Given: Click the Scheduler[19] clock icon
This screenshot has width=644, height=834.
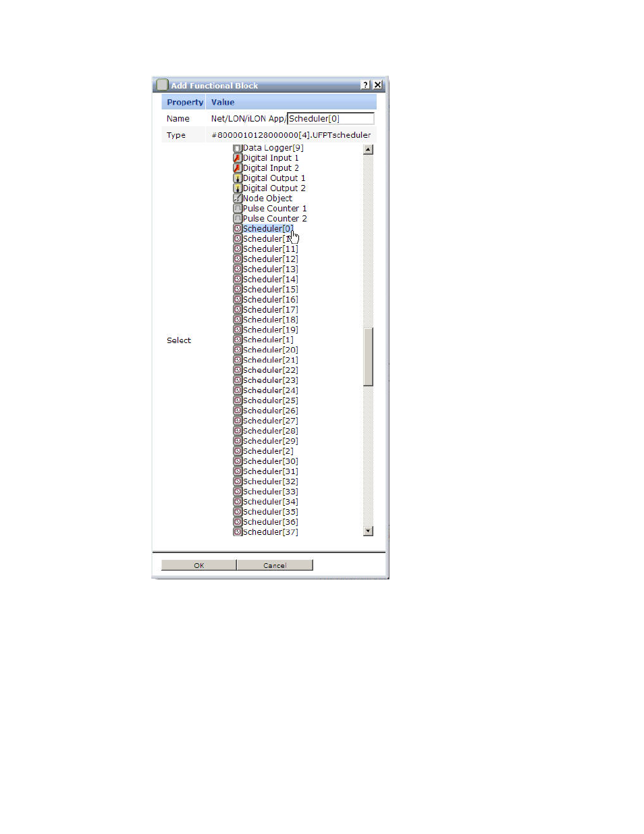Looking at the screenshot, I should pyautogui.click(x=238, y=330).
